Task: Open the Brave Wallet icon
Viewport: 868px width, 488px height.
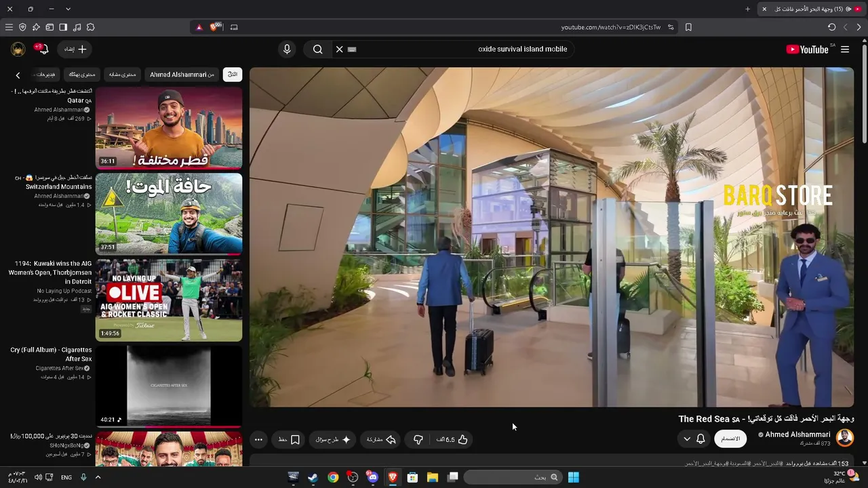Action: click(50, 27)
